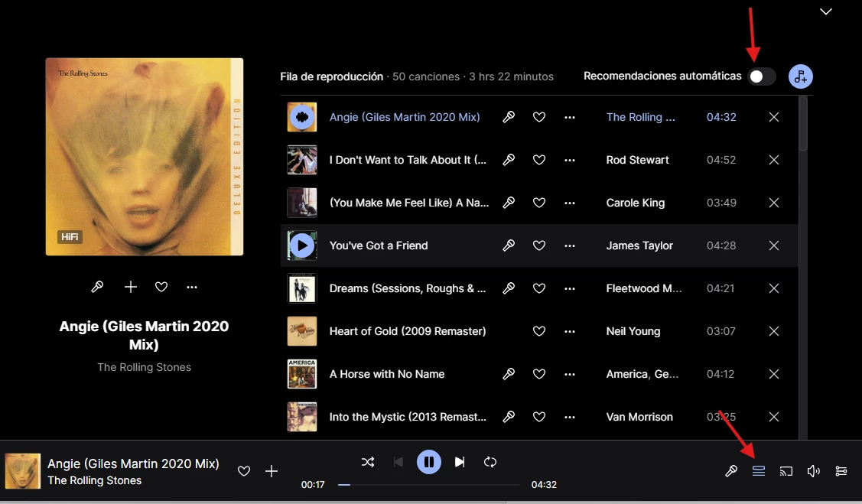Add song to playlist from bottom bar

[x=272, y=471]
